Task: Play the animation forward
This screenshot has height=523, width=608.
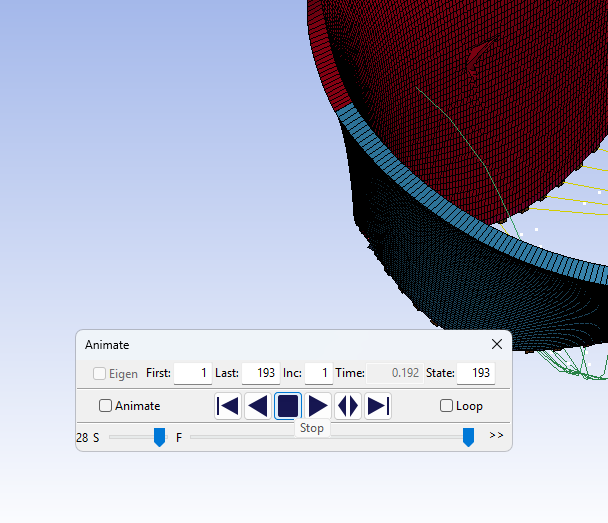Action: pyautogui.click(x=318, y=406)
